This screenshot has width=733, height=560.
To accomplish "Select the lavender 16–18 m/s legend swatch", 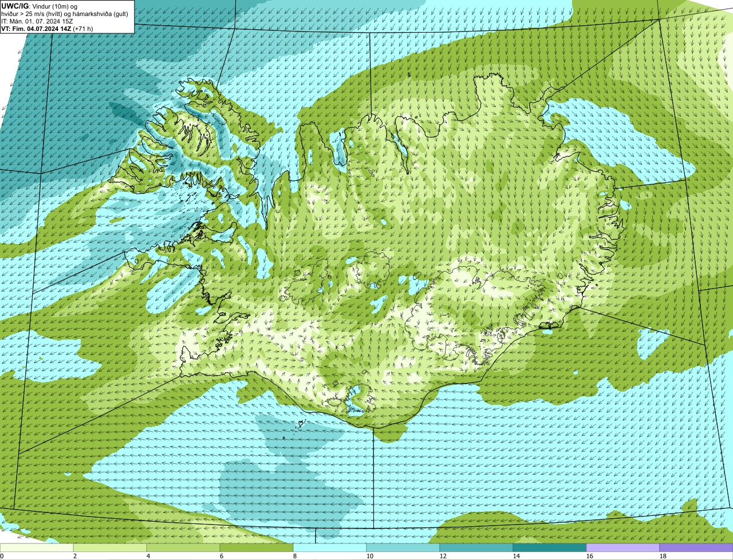I will pyautogui.click(x=623, y=547).
